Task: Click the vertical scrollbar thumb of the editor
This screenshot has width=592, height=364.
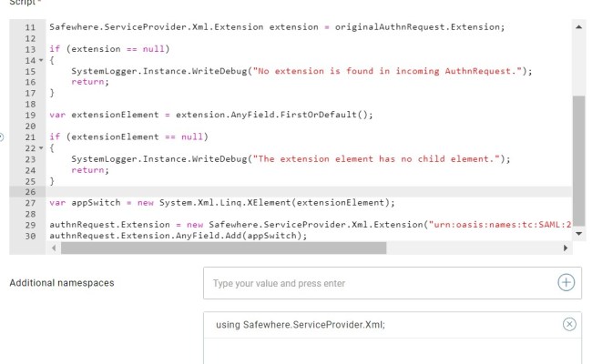Action: click(x=578, y=161)
